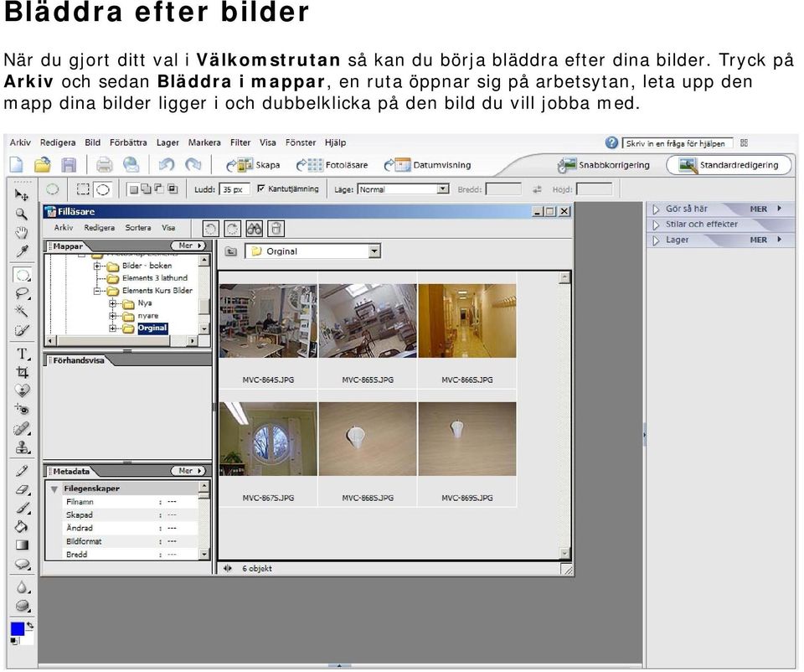Viewport: 804px width, 672px height.
Task: Open the Filter menu in the main menu bar
Action: tap(240, 142)
